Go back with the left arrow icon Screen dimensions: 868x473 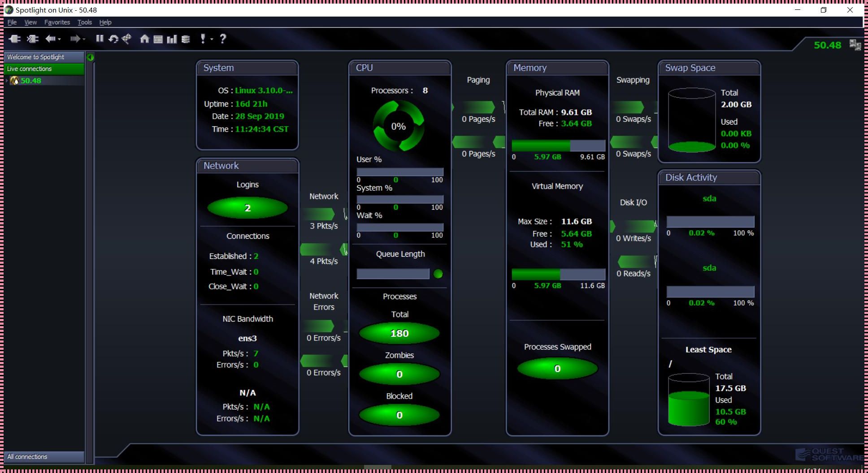[x=50, y=39]
